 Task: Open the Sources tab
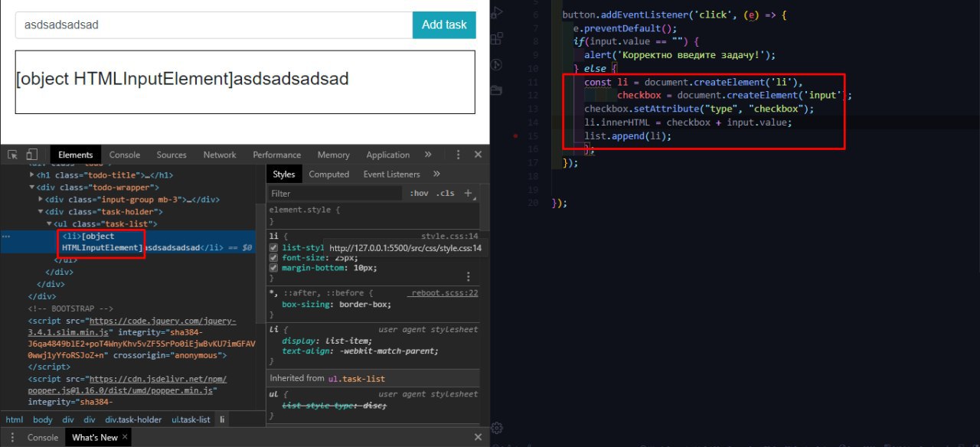pyautogui.click(x=171, y=155)
